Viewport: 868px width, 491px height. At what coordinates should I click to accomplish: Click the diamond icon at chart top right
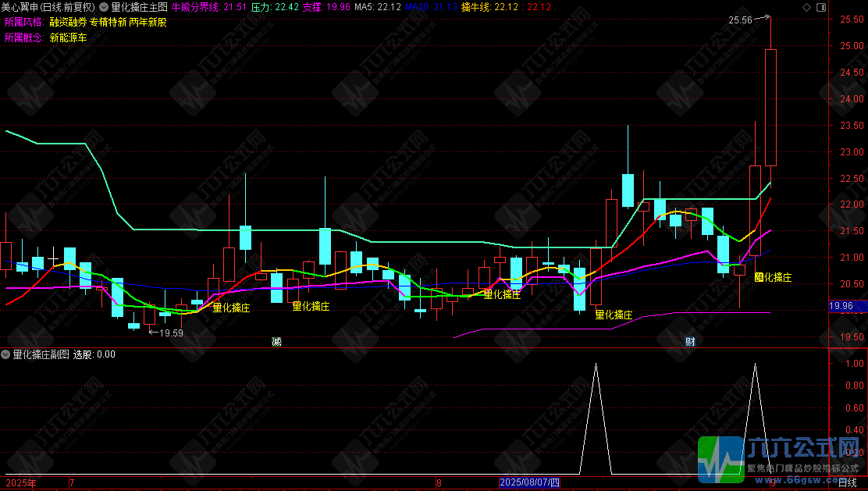pos(806,7)
